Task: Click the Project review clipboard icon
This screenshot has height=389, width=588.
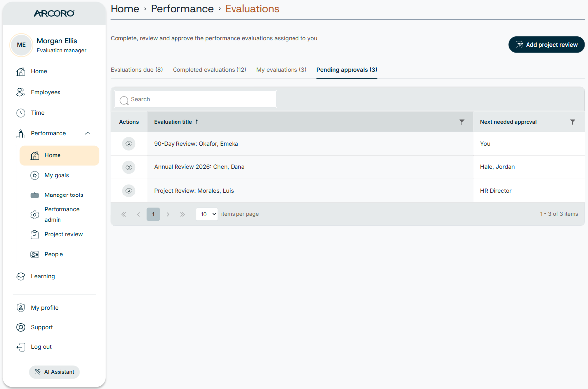Action: 35,235
